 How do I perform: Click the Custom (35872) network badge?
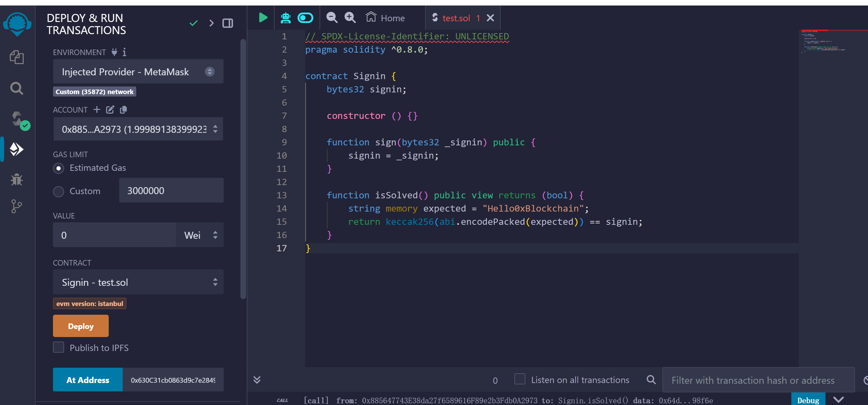[x=94, y=92]
